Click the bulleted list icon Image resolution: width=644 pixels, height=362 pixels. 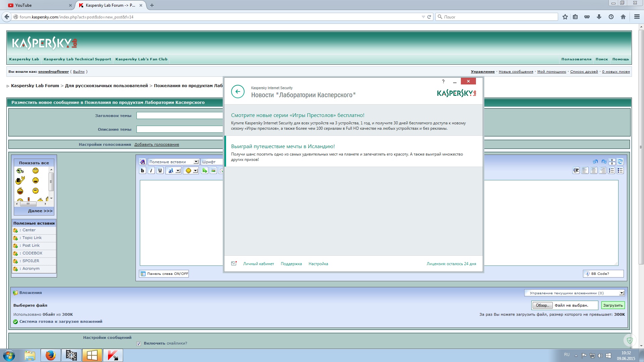tap(620, 171)
